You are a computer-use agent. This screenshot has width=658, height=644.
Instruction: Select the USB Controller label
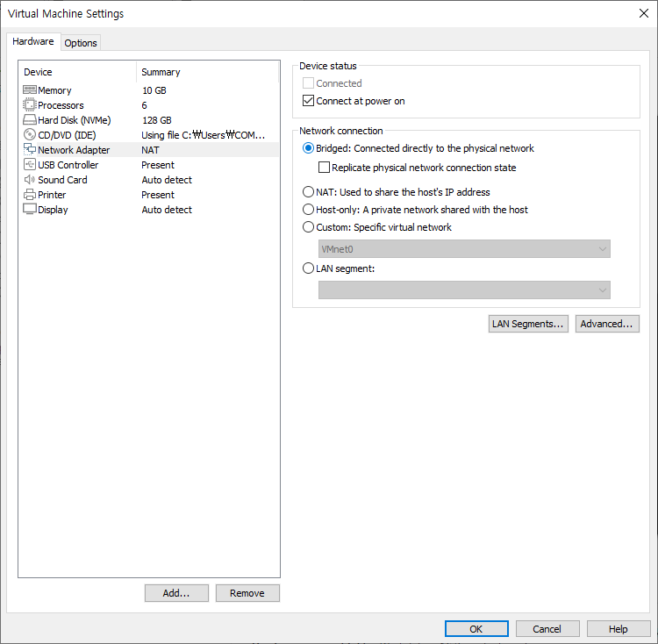[68, 165]
